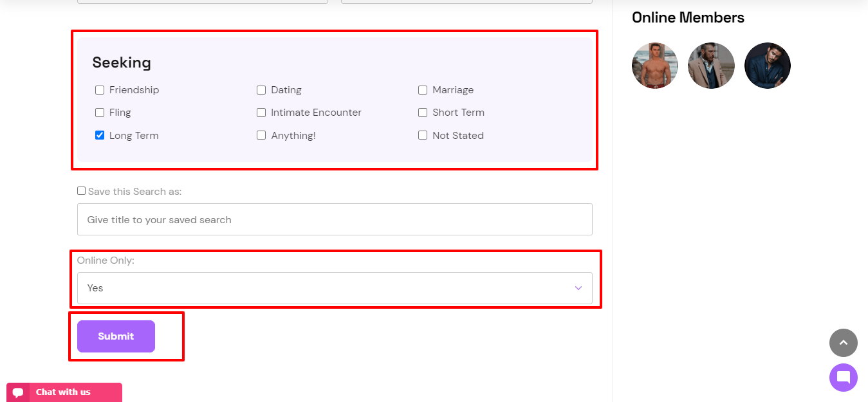This screenshot has width=868, height=402.
Task: Click the Online Only dropdown chevron
Action: [578, 288]
